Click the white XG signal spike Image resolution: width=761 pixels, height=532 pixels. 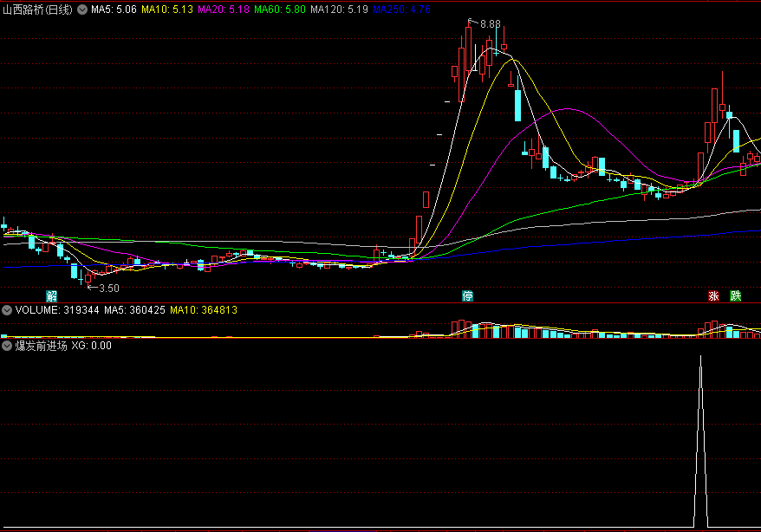point(700,441)
